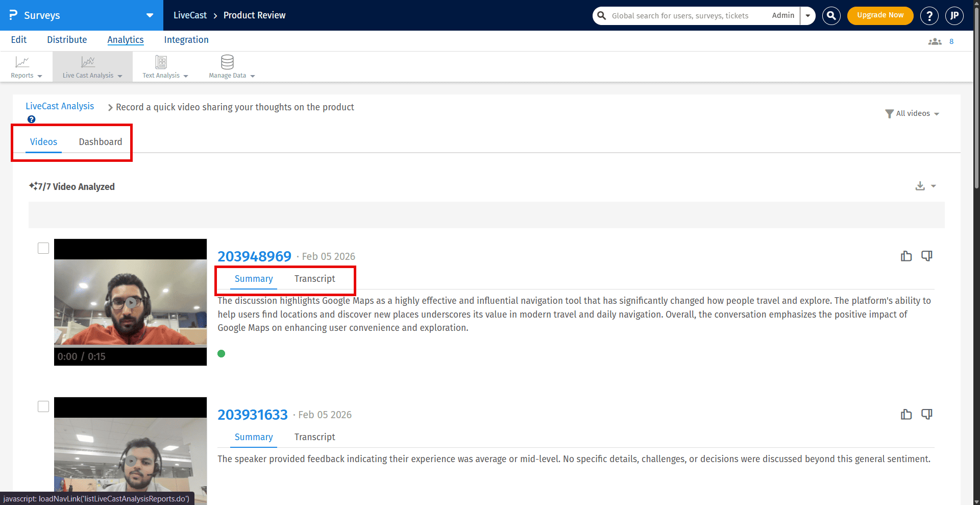Click the team members people icon
The height and width of the screenshot is (505, 980).
(x=935, y=41)
